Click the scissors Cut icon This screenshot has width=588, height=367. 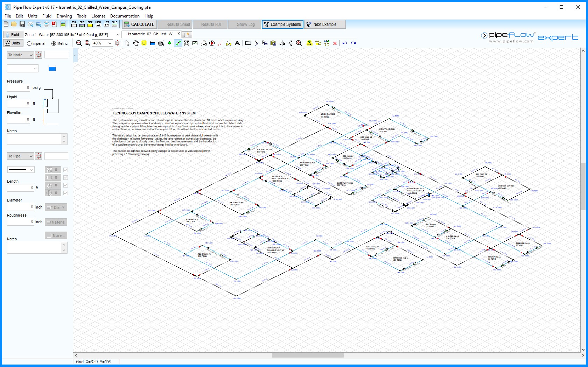click(256, 43)
